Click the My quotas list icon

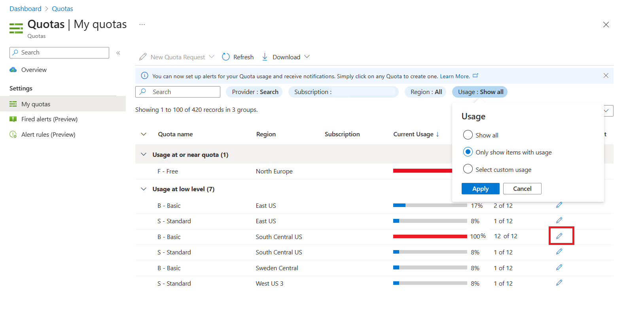13,104
